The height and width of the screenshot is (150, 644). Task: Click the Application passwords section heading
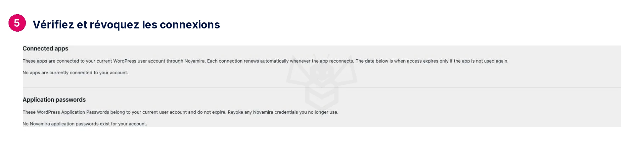(x=54, y=100)
